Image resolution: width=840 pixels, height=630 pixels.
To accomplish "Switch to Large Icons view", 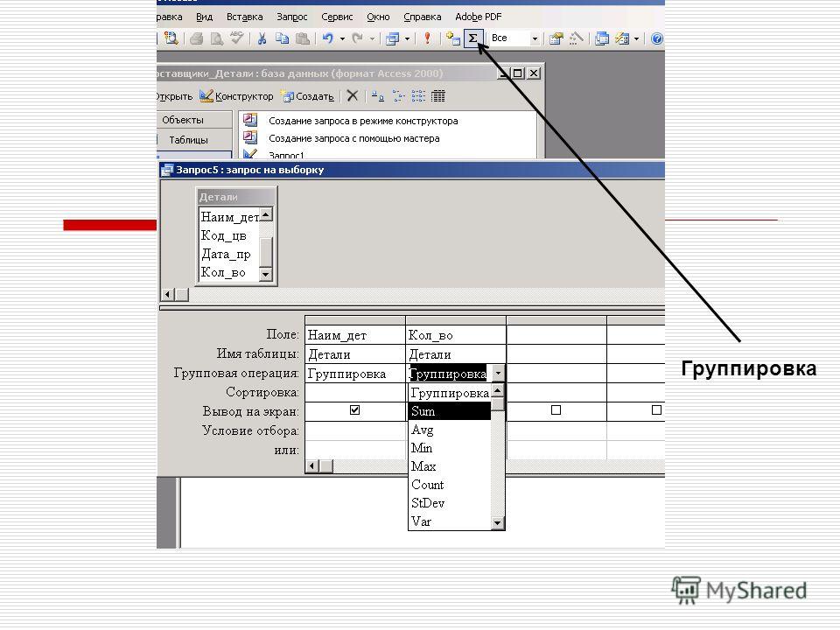I will click(x=378, y=96).
